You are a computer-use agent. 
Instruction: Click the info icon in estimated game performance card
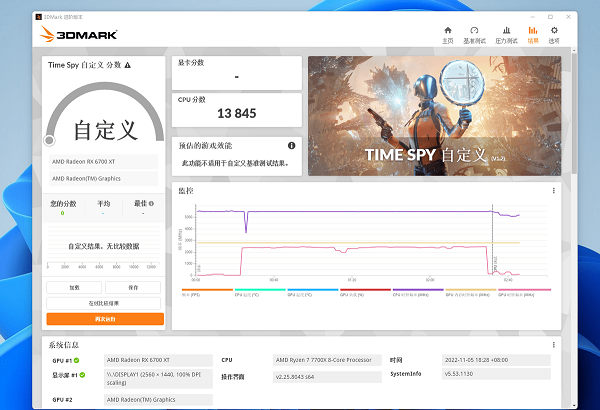pyautogui.click(x=291, y=145)
